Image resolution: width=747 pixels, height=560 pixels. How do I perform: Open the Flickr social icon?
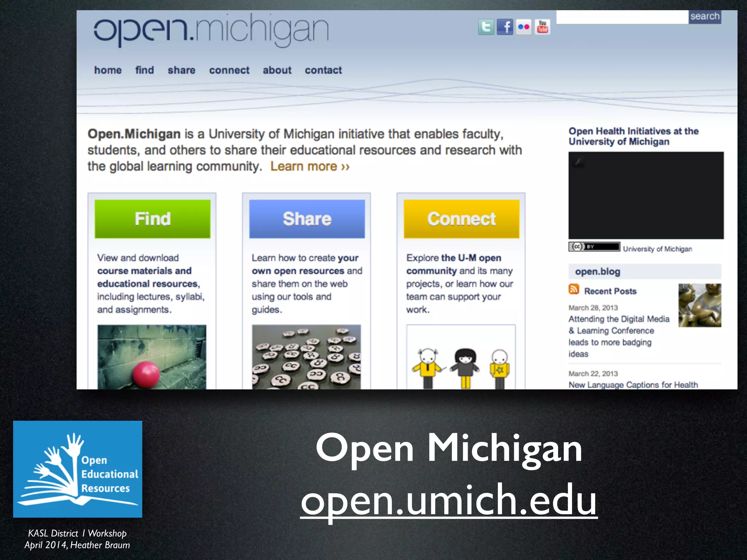[x=524, y=27]
